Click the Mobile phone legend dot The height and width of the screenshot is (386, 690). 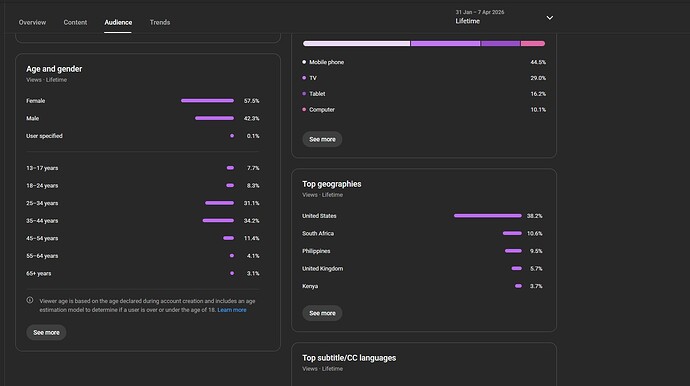coord(304,62)
